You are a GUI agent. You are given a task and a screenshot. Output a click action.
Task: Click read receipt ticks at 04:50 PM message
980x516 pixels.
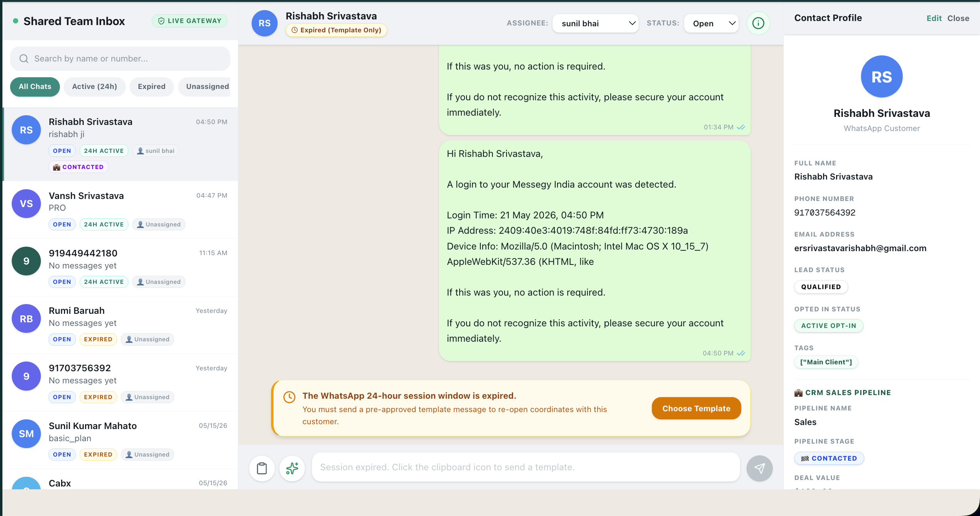(741, 353)
